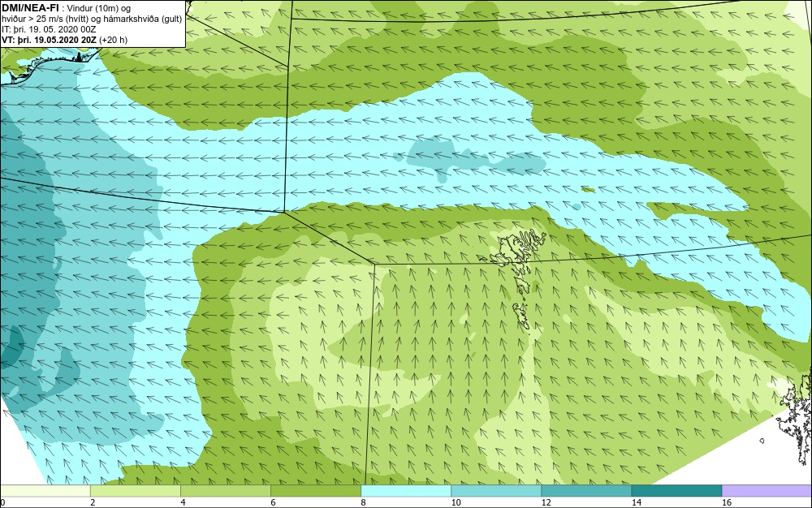812x508 pixels.
Task: Click the 4–6 m/s green legend swatch
Action: pos(225,491)
